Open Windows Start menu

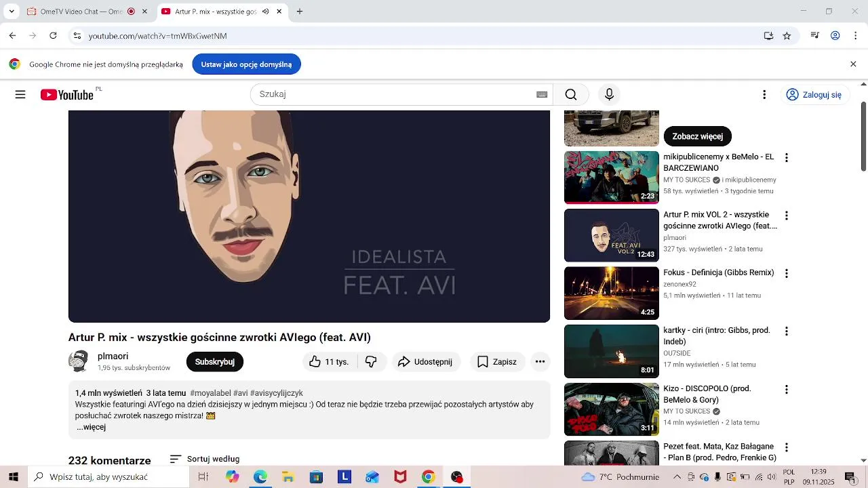coord(14,477)
